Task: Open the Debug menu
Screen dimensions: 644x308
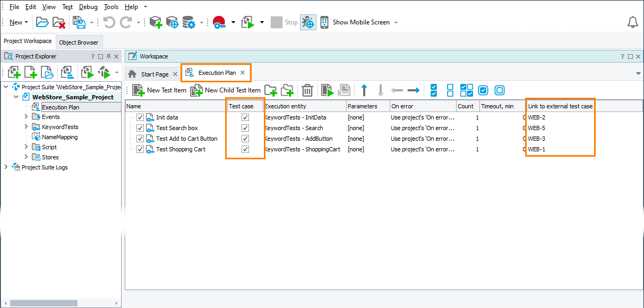Action: click(88, 6)
